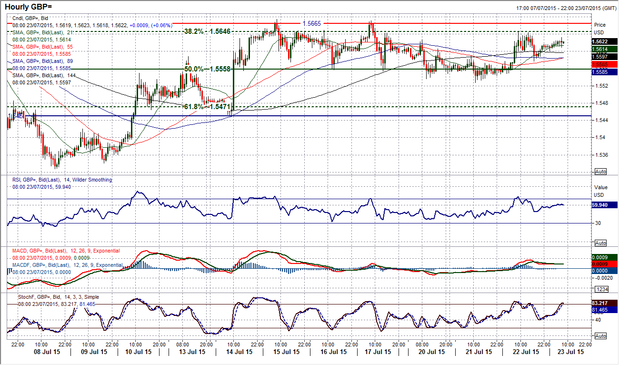Click the red SMA 55 legend entry
This screenshot has width=619, height=365.
pos(43,47)
